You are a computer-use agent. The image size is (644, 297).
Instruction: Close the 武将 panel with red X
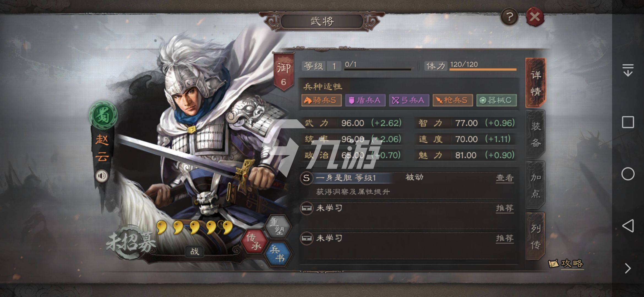[535, 17]
